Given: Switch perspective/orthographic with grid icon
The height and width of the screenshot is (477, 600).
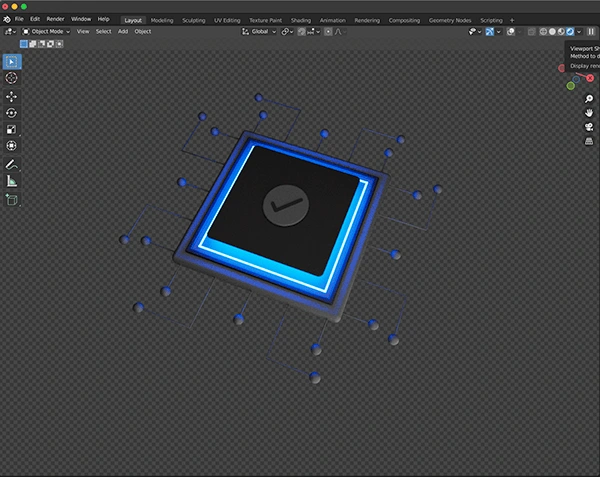Looking at the screenshot, I should [x=589, y=141].
